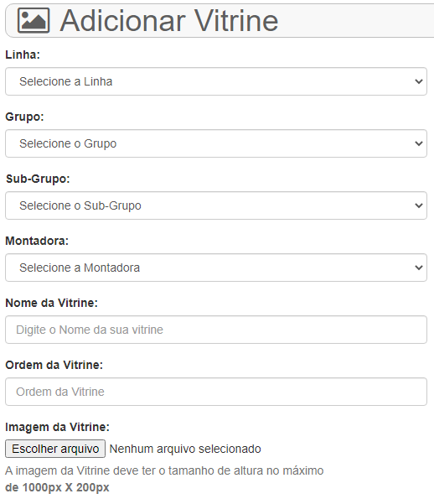The width and height of the screenshot is (434, 504).
Task: Click the Nenhum arquivo selecionado text
Action: (185, 449)
